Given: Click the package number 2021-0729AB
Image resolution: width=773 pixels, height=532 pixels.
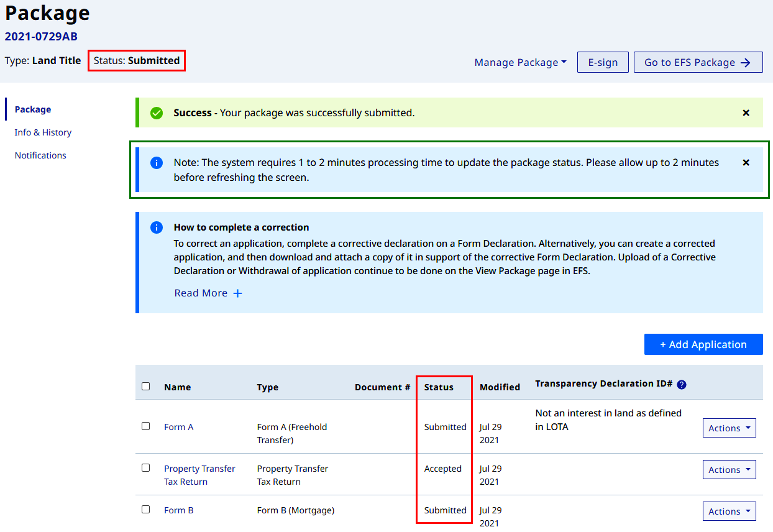Looking at the screenshot, I should point(41,37).
